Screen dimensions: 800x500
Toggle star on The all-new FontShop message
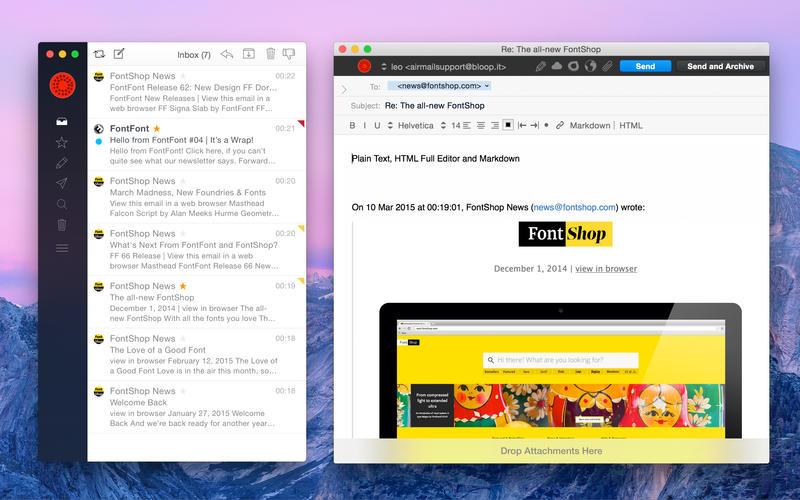[183, 286]
